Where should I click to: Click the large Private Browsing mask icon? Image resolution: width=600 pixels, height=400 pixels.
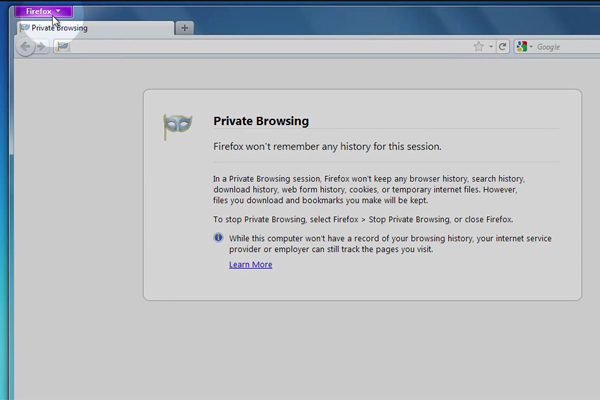pos(177,127)
